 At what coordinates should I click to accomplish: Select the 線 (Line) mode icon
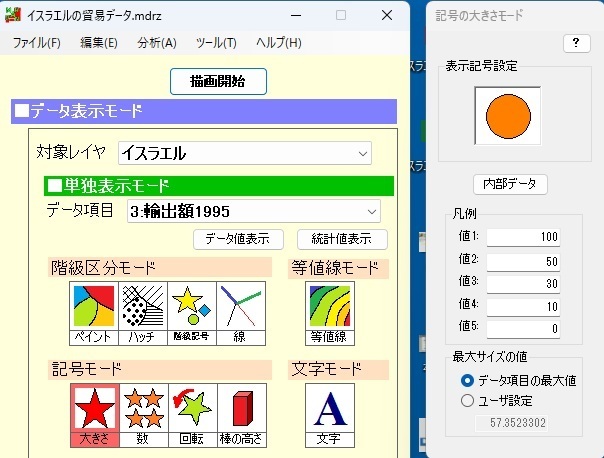[x=241, y=313]
